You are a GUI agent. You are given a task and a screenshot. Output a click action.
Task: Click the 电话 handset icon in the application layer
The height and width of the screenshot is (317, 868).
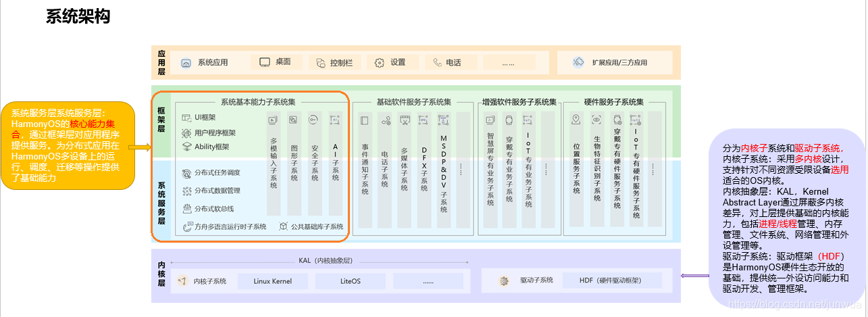pyautogui.click(x=438, y=63)
